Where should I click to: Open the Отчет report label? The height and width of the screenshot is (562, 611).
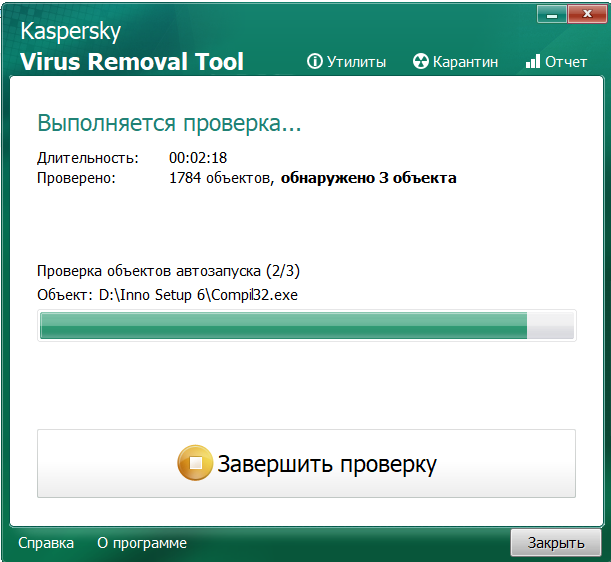(x=566, y=62)
